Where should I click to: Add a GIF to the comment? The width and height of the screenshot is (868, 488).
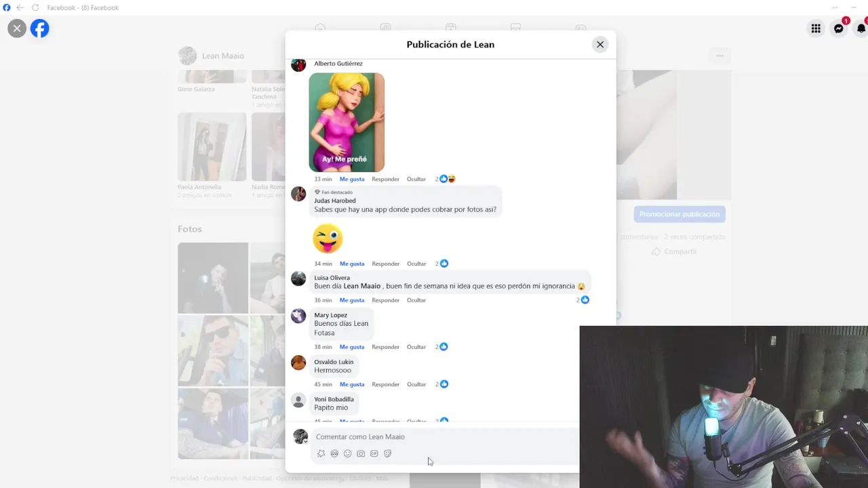click(374, 453)
